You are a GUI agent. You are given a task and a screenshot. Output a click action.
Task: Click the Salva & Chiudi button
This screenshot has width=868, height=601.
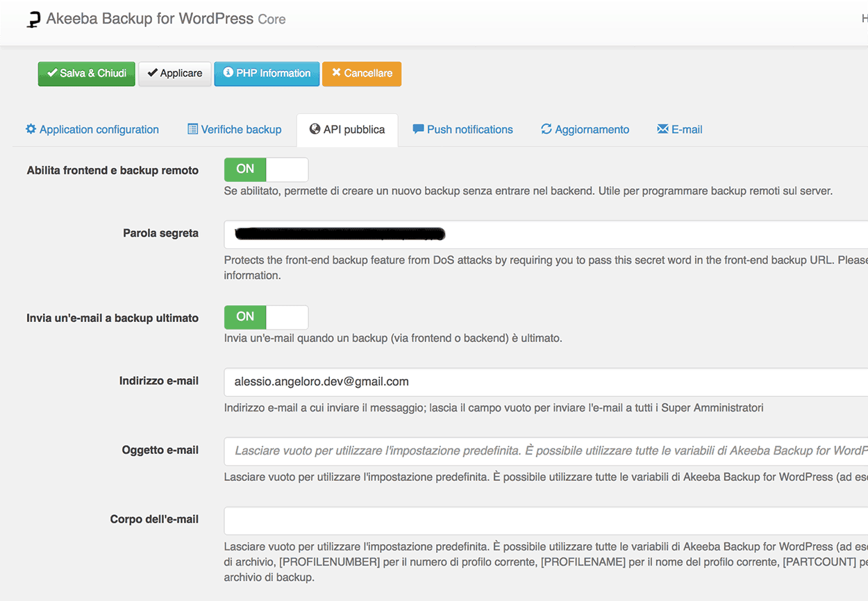[x=87, y=74]
